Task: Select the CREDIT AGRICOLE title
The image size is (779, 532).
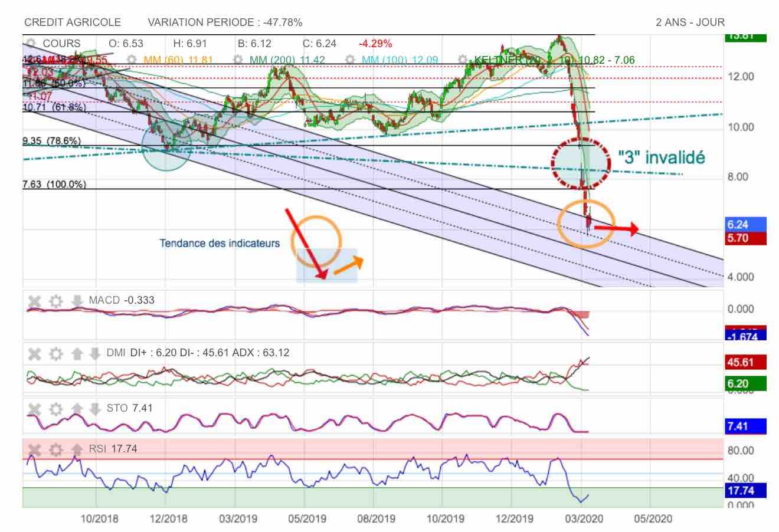Action: click(x=73, y=22)
